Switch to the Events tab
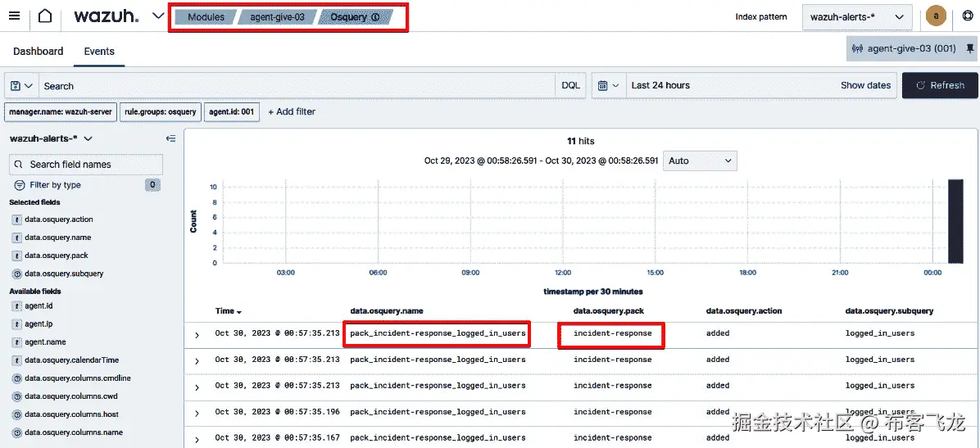980x448 pixels. point(99,52)
